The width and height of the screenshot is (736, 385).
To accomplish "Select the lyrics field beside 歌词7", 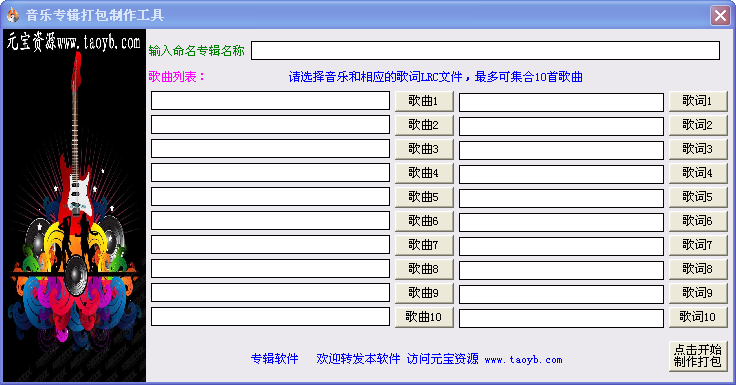I will point(561,246).
